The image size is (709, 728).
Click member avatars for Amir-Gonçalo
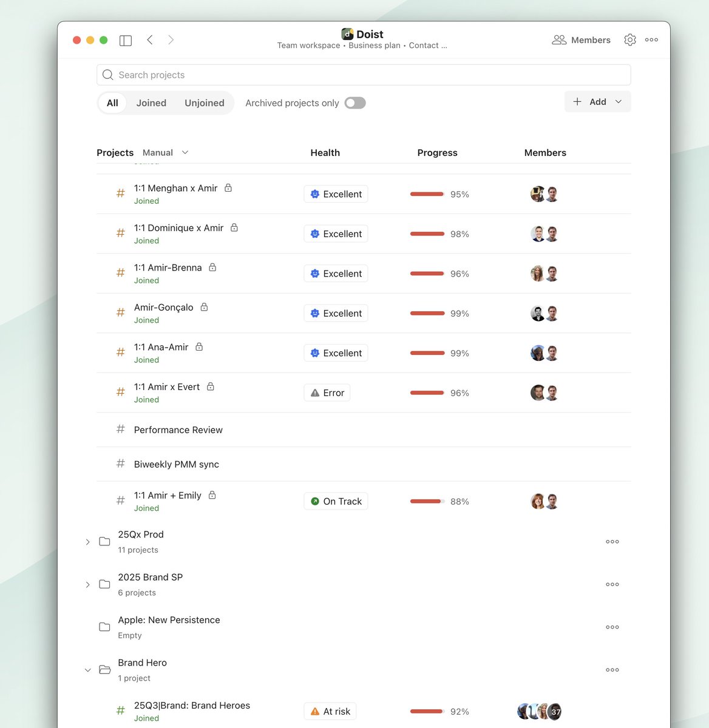[x=544, y=313]
